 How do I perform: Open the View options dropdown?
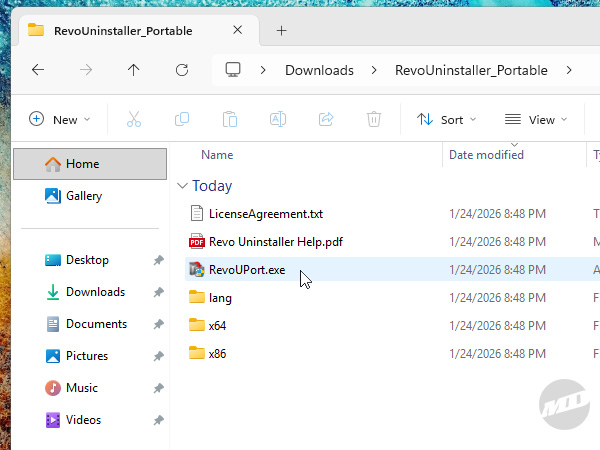coord(536,119)
